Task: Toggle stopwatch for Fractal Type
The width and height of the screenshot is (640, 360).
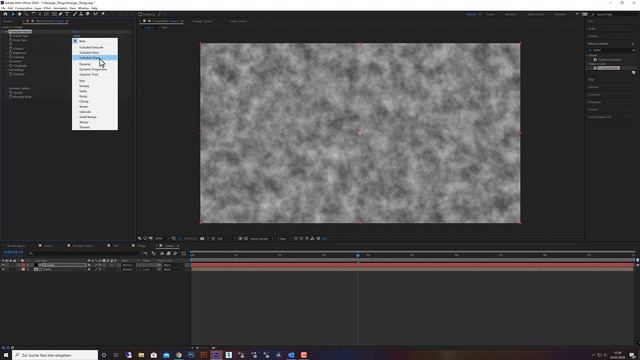Action: click(x=11, y=36)
